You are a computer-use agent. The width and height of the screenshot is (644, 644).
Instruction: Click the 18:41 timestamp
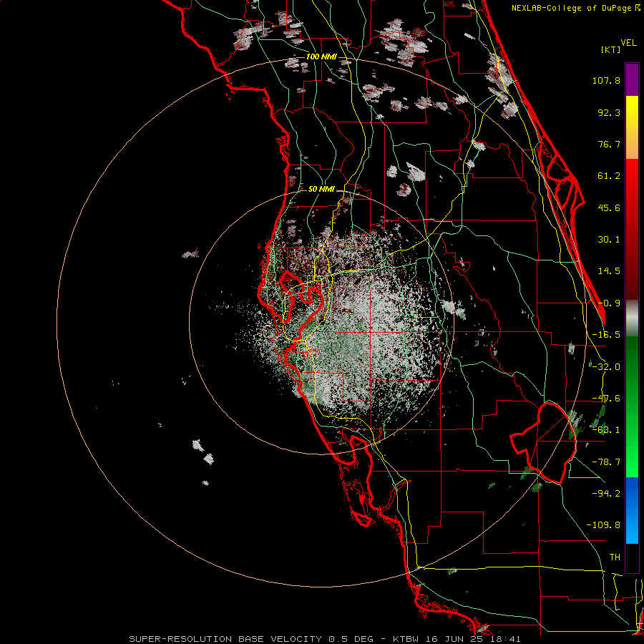coord(504,639)
